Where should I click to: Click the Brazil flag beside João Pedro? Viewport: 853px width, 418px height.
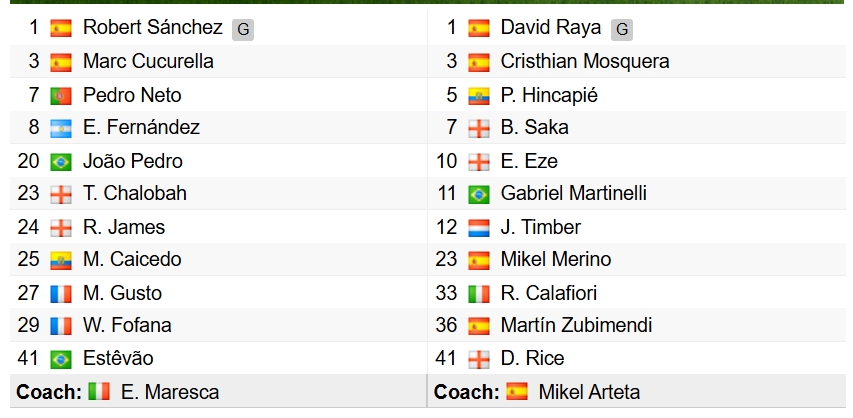(61, 162)
